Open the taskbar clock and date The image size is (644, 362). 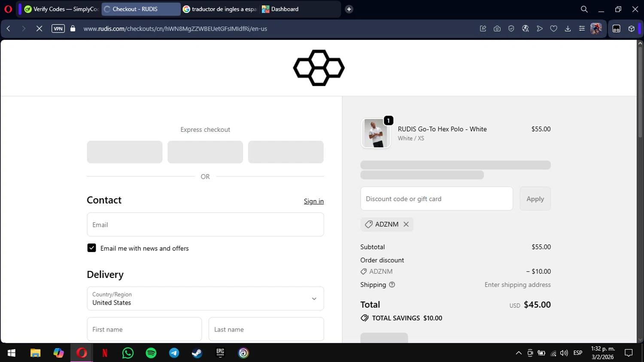tap(603, 353)
